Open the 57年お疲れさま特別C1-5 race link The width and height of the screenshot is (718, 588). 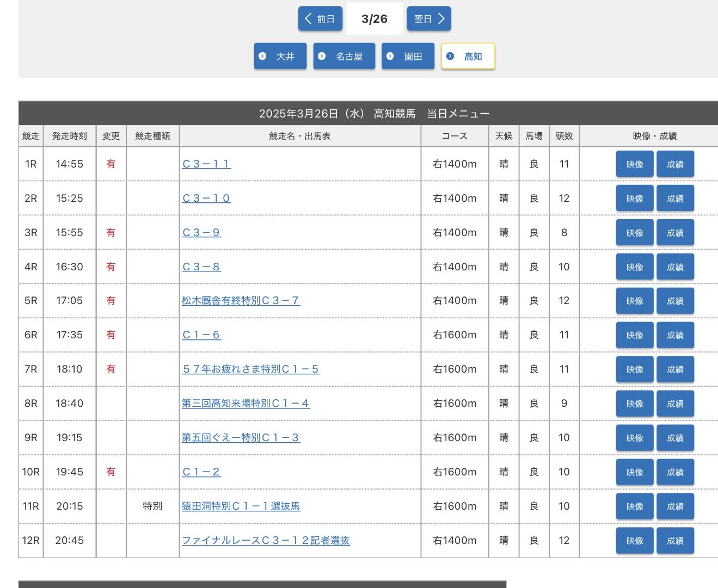tap(251, 369)
